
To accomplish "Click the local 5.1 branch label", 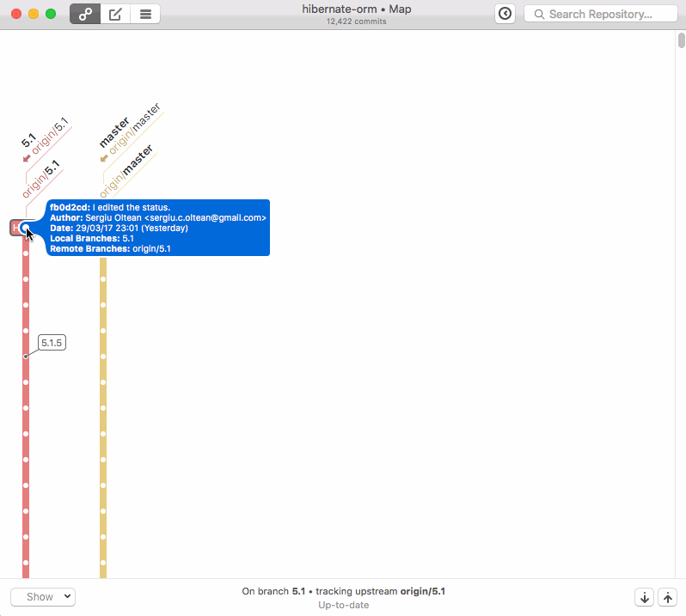I will click(x=29, y=139).
